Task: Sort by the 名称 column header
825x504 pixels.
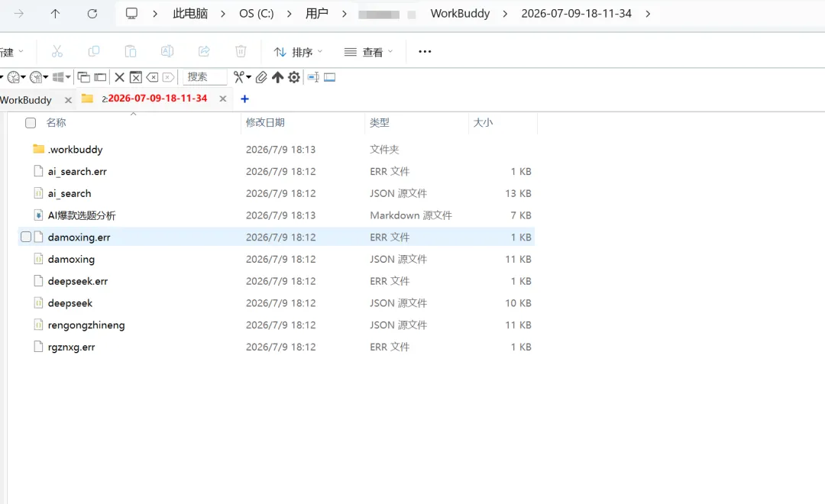Action: pyautogui.click(x=56, y=123)
